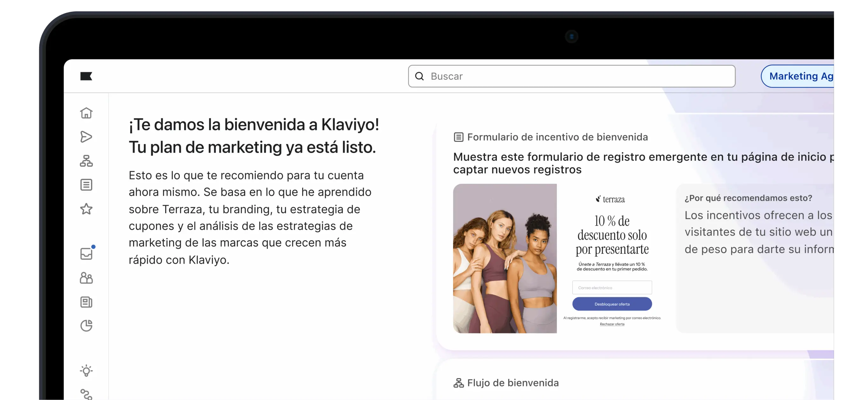Focus the Buscar search field

572,77
